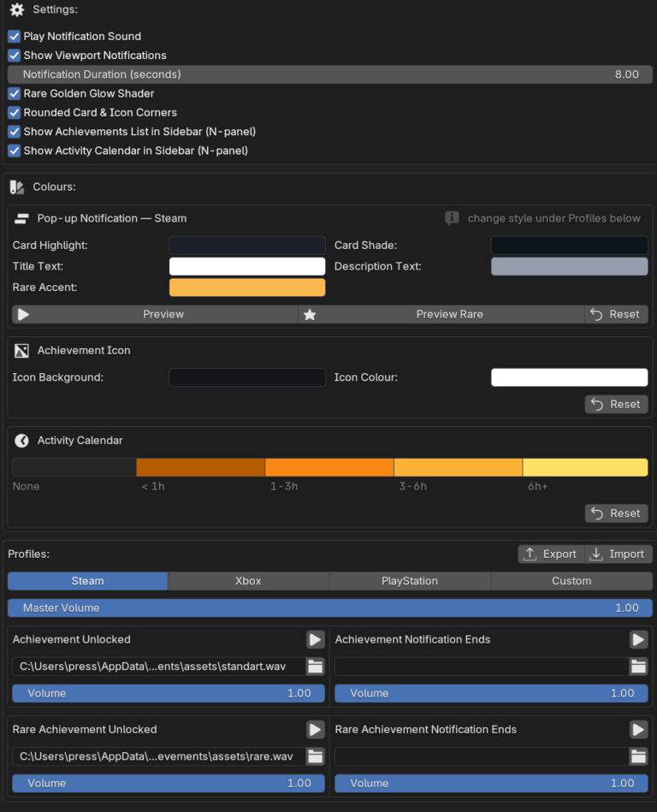Switch to the Xbox profile
This screenshot has height=812, width=657.
[x=248, y=581]
